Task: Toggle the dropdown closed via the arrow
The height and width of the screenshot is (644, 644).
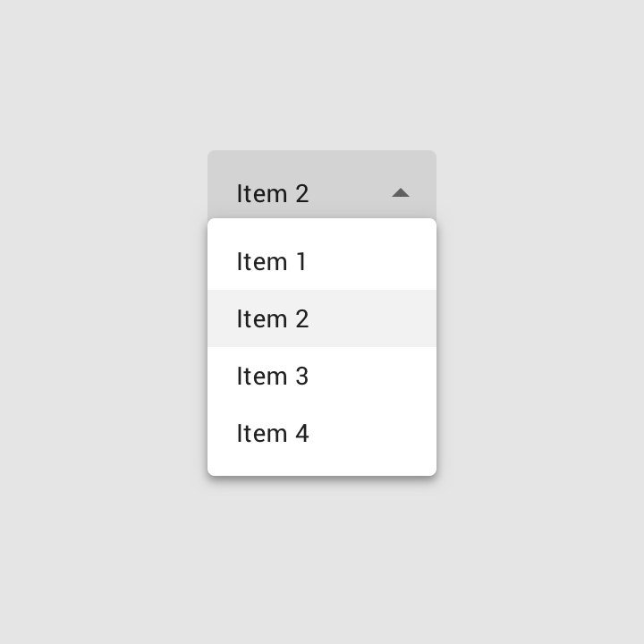Action: (401, 192)
